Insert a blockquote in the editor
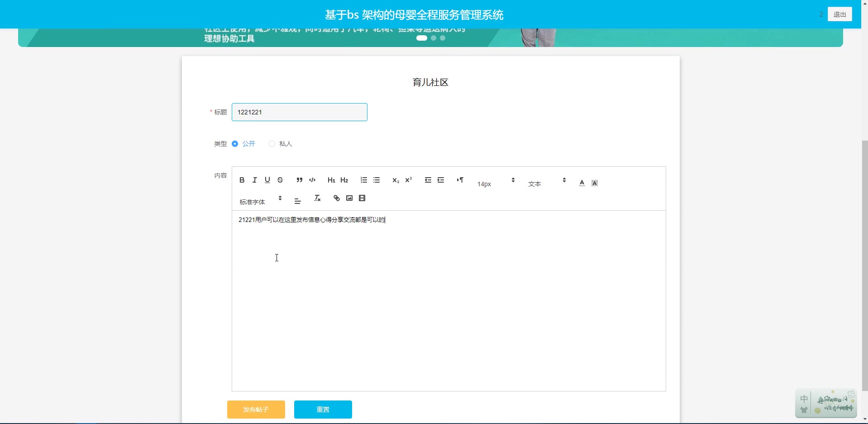The image size is (868, 424). point(299,180)
